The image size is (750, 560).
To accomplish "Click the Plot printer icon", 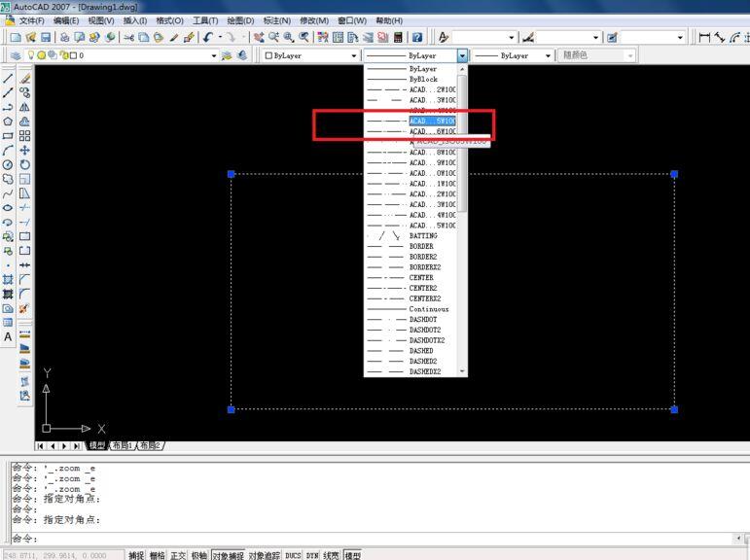I will point(64,37).
